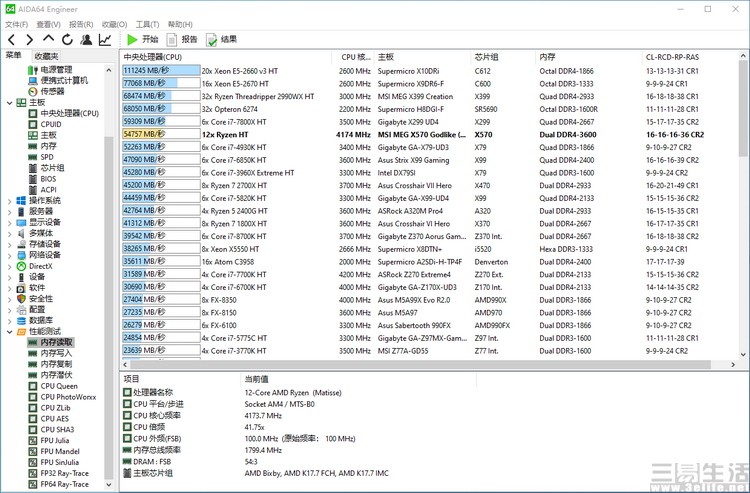Screen dimensions: 750x493
Task: Open the user profile toolbar icon
Action: pos(86,40)
